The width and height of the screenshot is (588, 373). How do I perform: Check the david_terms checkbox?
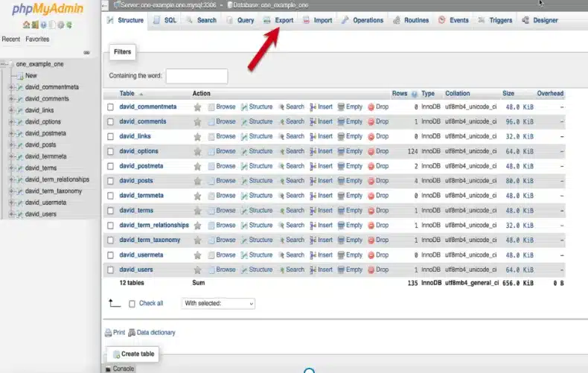point(110,211)
